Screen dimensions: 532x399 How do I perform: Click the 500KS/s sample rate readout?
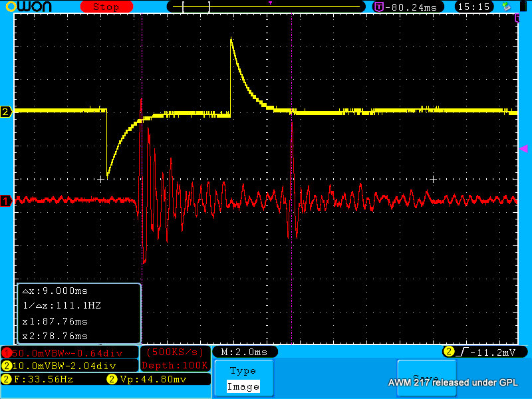(175, 352)
